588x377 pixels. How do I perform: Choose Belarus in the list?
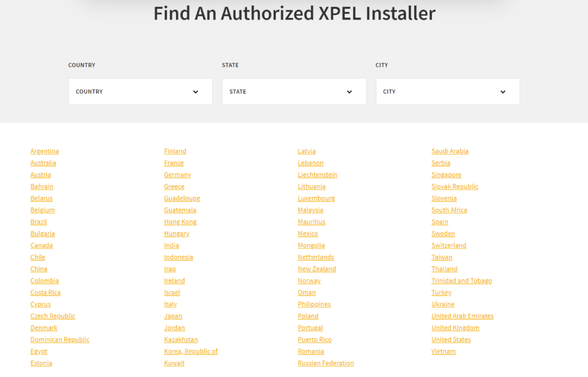click(x=41, y=198)
